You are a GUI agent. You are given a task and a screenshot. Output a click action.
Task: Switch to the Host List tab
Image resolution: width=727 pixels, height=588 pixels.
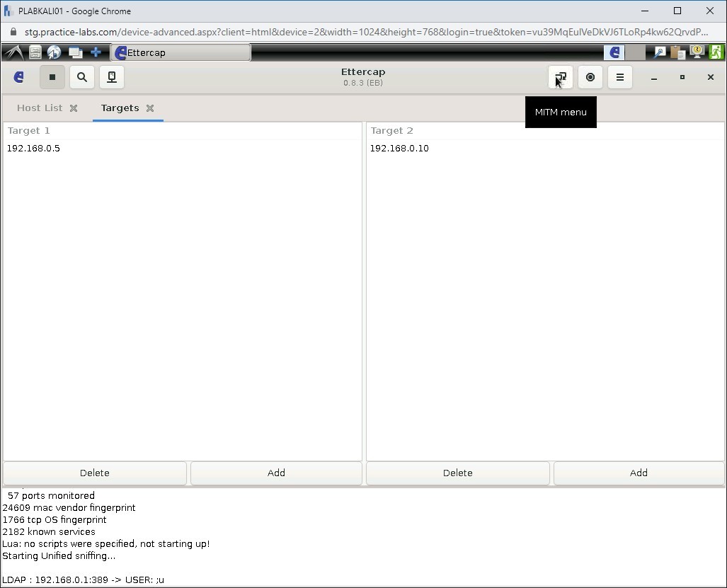[39, 108]
